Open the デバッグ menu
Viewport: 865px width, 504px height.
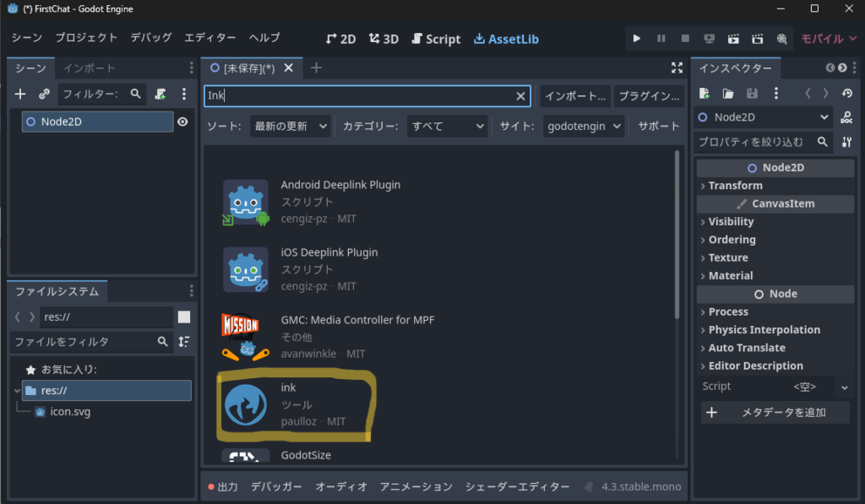pyautogui.click(x=151, y=37)
